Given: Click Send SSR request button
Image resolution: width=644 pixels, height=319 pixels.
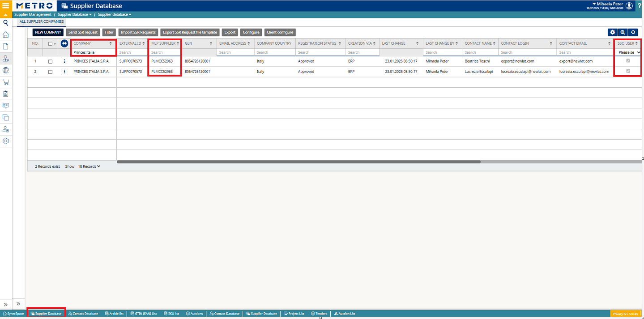Looking at the screenshot, I should (83, 32).
